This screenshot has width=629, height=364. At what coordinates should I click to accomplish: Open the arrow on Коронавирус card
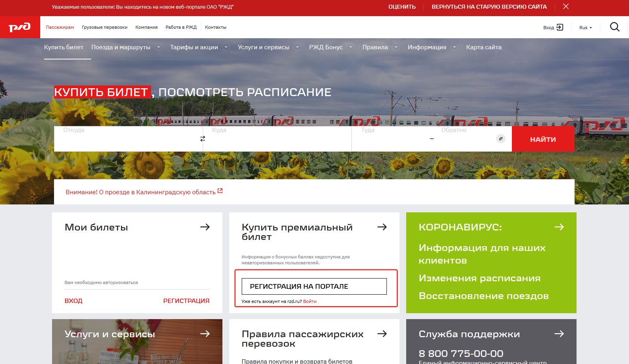click(x=559, y=227)
